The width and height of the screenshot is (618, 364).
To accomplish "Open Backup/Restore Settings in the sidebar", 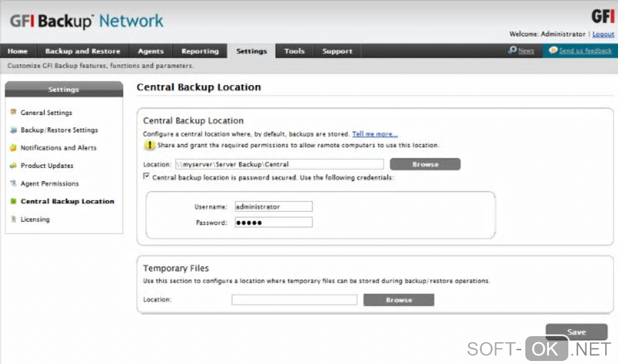I will [x=59, y=130].
